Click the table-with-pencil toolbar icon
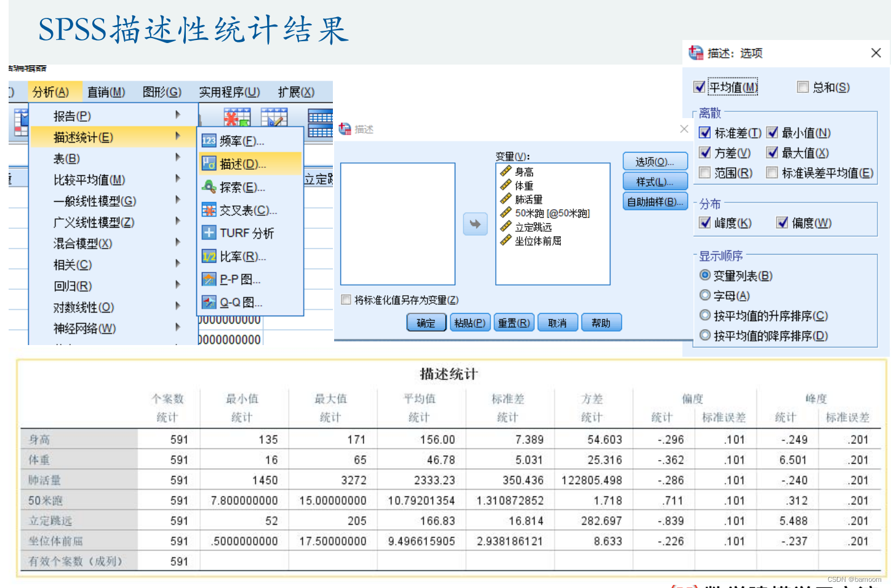The height and width of the screenshot is (588, 891). point(274,117)
